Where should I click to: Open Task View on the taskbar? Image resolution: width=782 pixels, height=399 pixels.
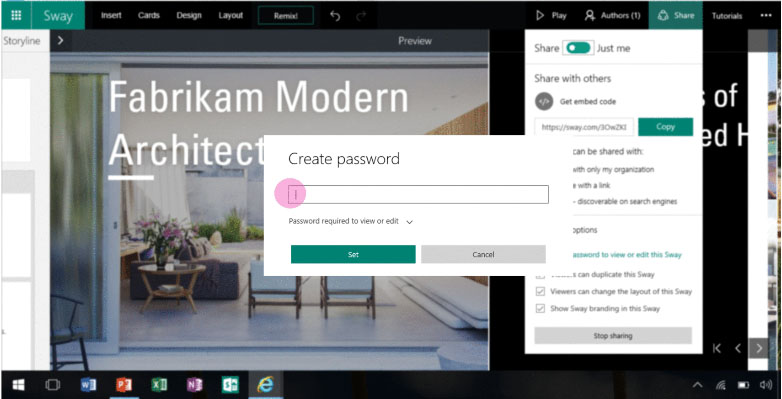click(x=52, y=385)
